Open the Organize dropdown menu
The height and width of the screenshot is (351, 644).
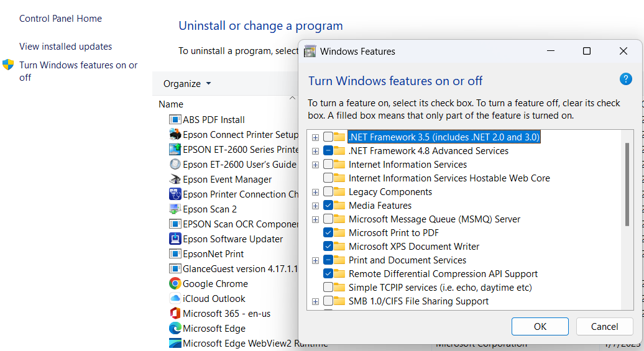click(x=187, y=84)
